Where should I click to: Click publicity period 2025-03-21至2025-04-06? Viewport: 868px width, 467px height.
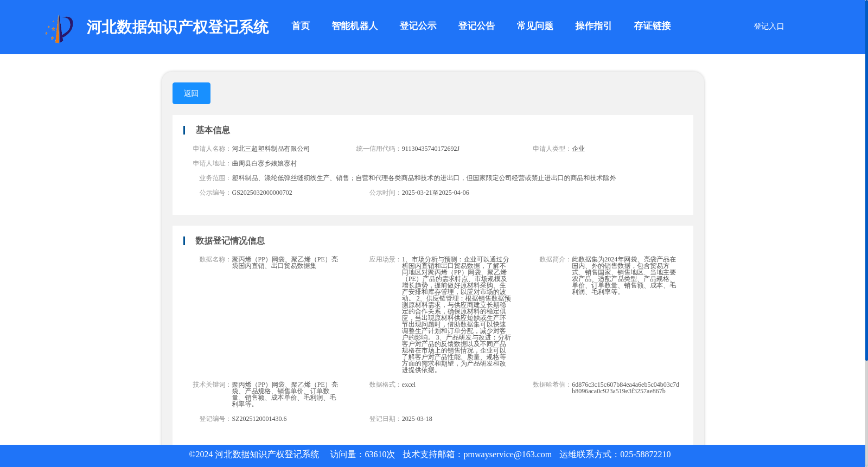coord(435,193)
